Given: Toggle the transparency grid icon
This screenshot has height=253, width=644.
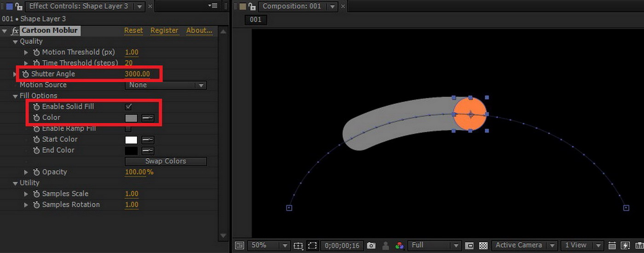Looking at the screenshot, I should [483, 246].
